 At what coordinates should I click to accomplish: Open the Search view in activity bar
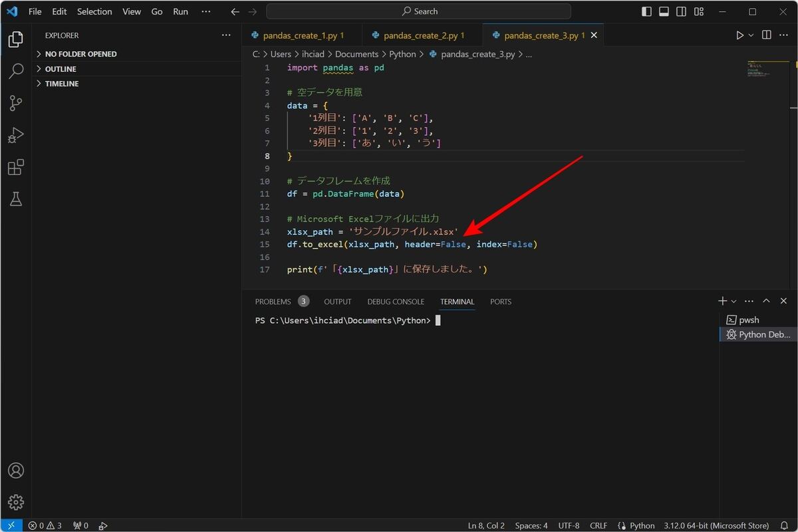(x=16, y=71)
